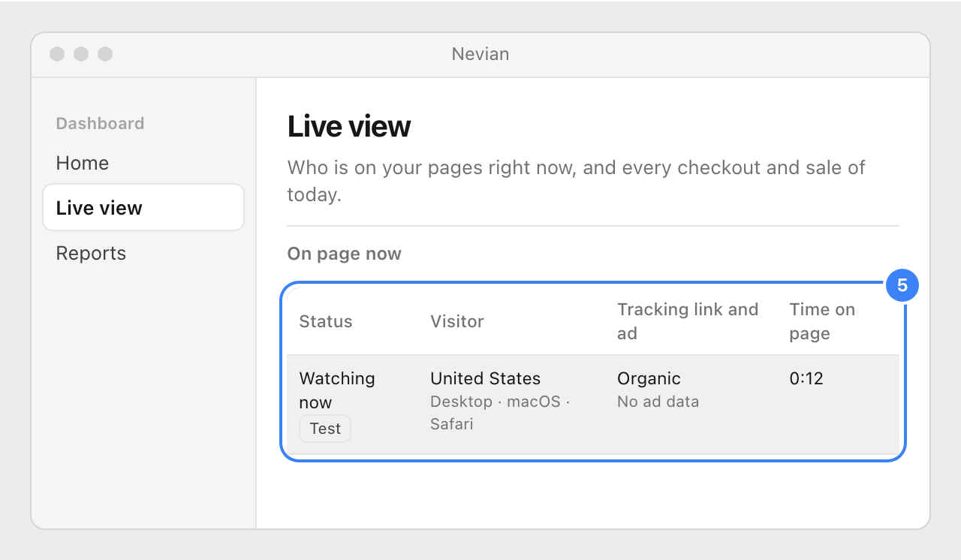Click the Nevian window title
The width and height of the screenshot is (961, 560).
480,54
